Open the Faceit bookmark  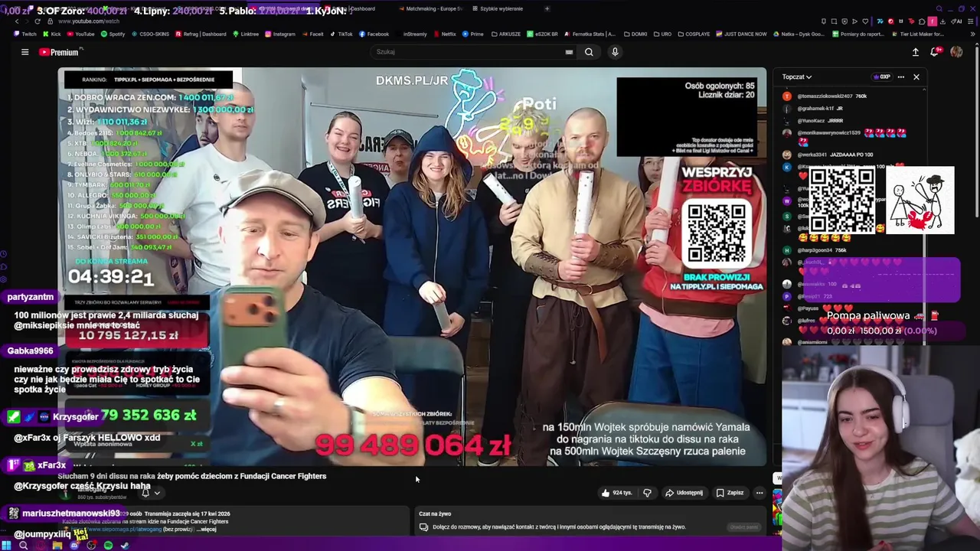coord(312,34)
